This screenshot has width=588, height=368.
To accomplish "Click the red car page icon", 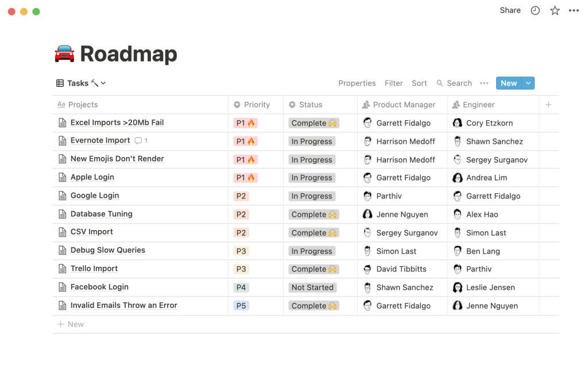I will coord(64,53).
